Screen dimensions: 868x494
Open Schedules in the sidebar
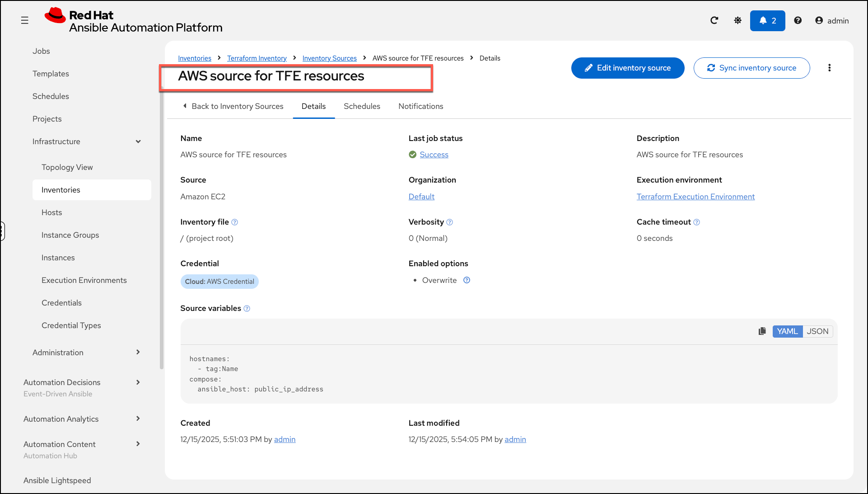pyautogui.click(x=51, y=96)
